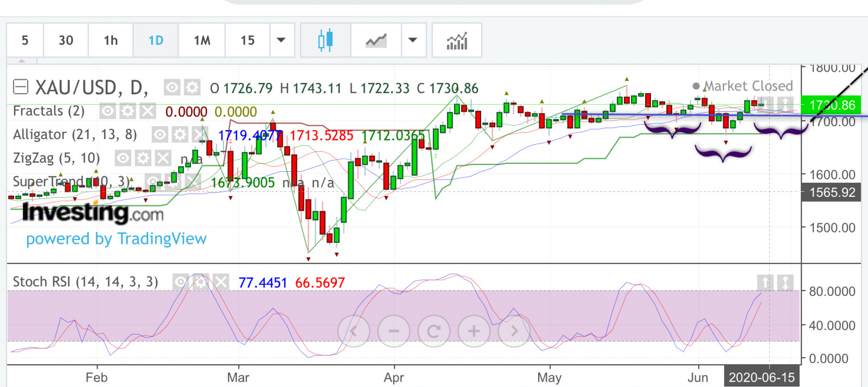The height and width of the screenshot is (387, 868).
Task: Open the chart style dropdown arrow
Action: [x=413, y=40]
